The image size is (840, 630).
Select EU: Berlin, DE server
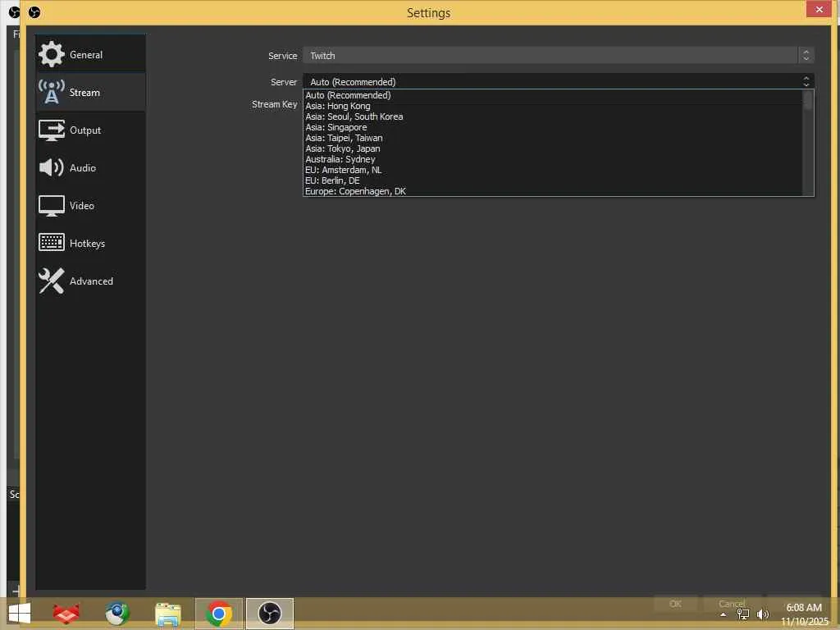[552, 180]
